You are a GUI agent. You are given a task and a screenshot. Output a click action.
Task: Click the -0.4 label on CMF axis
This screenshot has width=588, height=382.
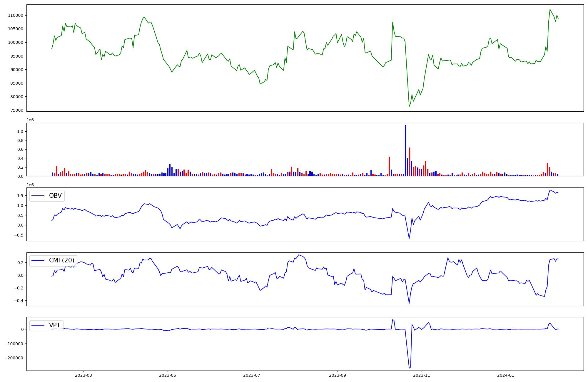click(19, 301)
